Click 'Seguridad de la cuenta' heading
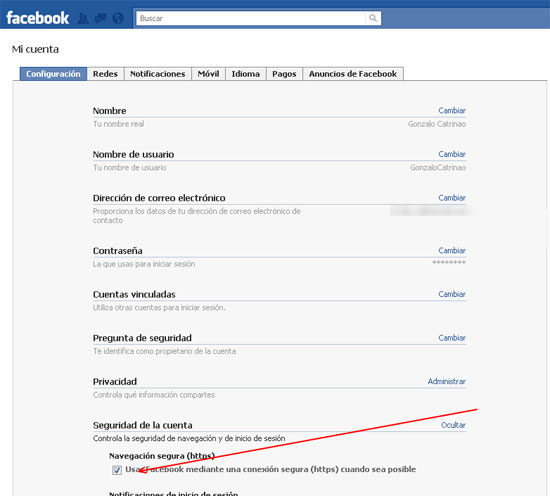Image resolution: width=550 pixels, height=496 pixels. click(142, 425)
